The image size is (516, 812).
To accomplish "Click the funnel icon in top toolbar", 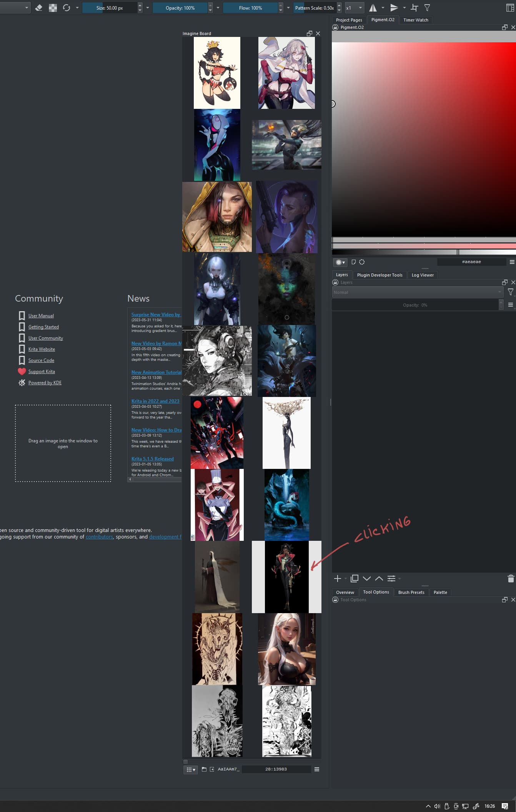I will tap(427, 8).
